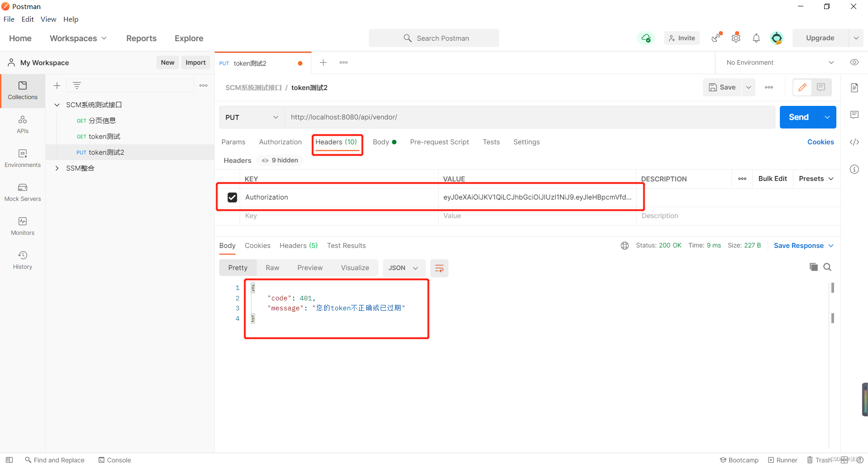The image size is (868, 466).
Task: Click the blue Send button
Action: tap(799, 117)
